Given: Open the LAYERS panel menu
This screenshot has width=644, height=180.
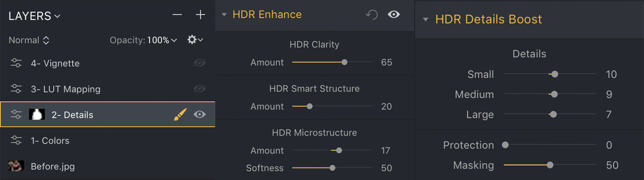Looking at the screenshot, I should (x=34, y=16).
